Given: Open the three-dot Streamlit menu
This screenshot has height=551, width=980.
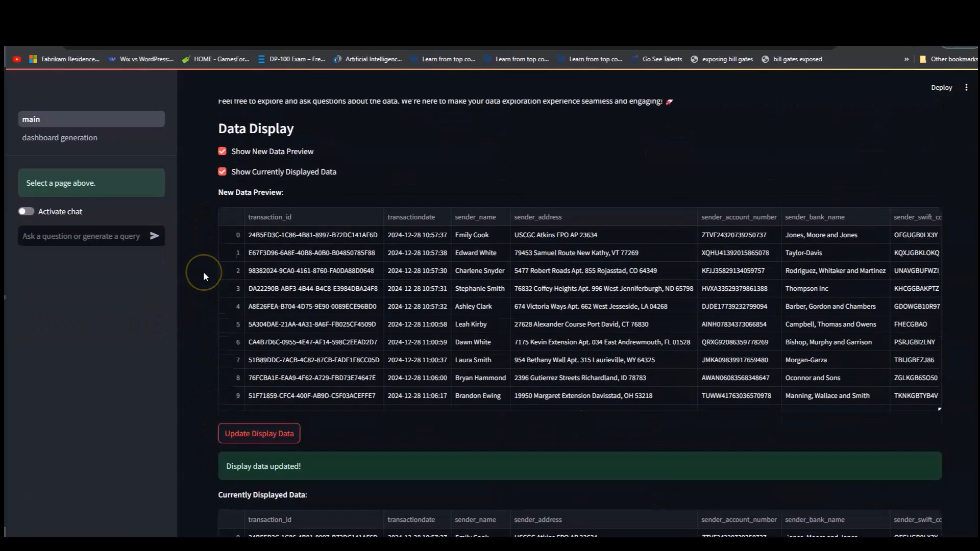Looking at the screenshot, I should click(x=966, y=87).
